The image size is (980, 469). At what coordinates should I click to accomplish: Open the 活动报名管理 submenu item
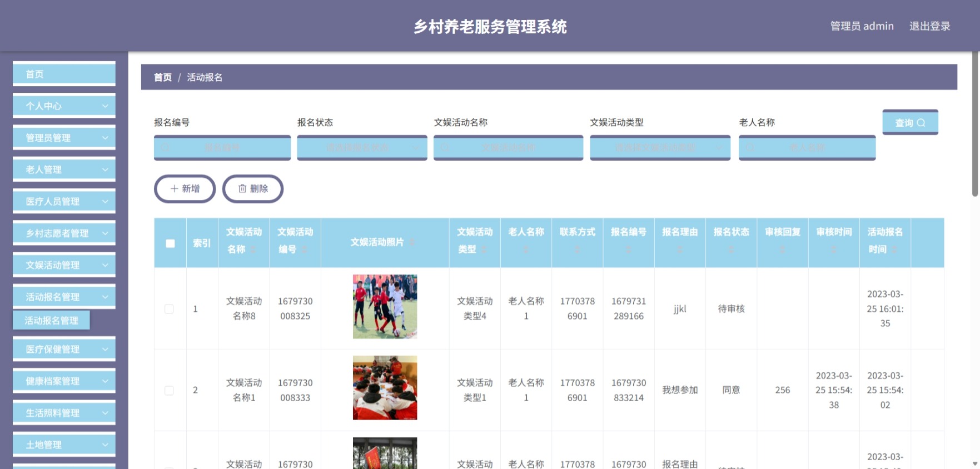[x=51, y=321]
